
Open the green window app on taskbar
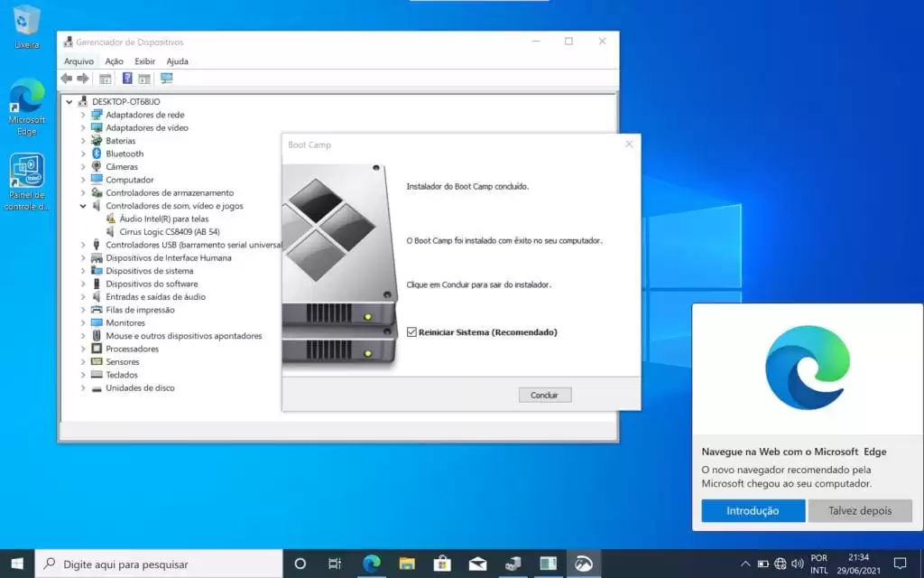(x=548, y=564)
